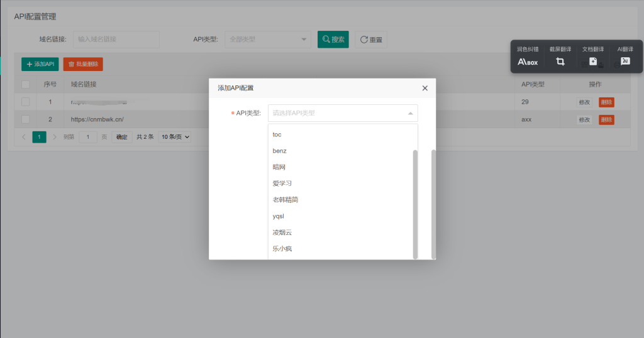The width and height of the screenshot is (644, 338).
Task: Click the https://cnmbwk.cn/ link cell
Action: (97, 119)
